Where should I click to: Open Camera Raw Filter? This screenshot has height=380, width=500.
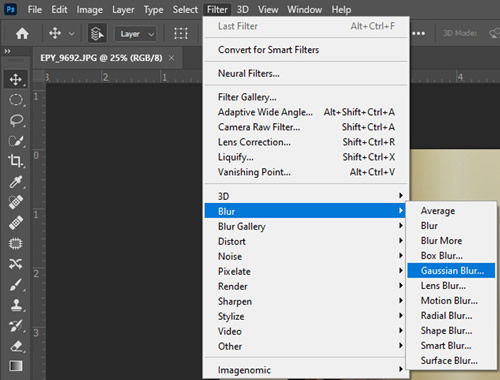[306, 127]
